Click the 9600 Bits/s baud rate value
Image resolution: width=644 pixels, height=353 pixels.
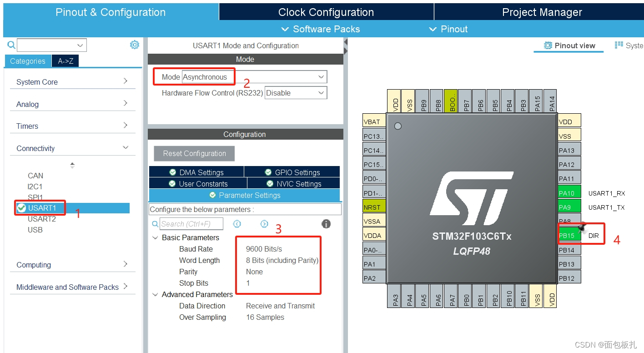point(264,249)
